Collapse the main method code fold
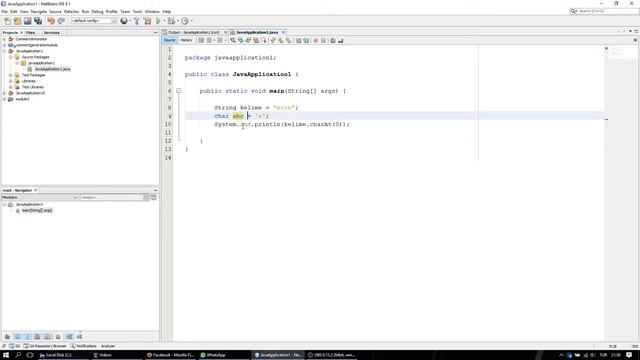Screen dimensions: 640x360 click(x=178, y=91)
